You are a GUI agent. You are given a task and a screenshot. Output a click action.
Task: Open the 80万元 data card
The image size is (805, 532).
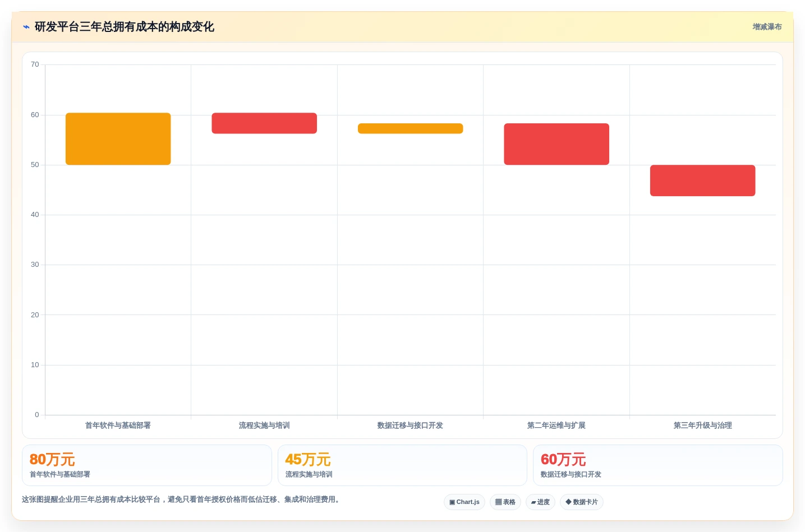pyautogui.click(x=147, y=465)
